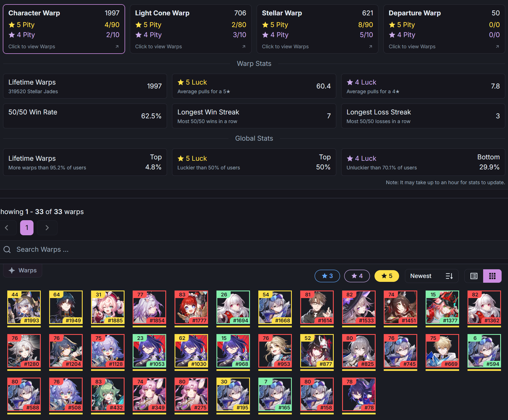Screen dimensions: 508x420
Task: Open Departure Warp external arrow icon
Action: coord(497,47)
